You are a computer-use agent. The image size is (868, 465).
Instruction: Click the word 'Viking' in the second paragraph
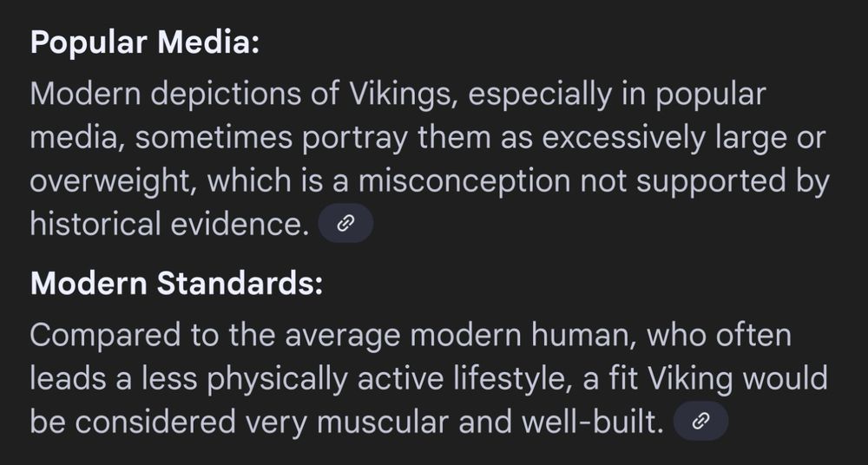690,378
